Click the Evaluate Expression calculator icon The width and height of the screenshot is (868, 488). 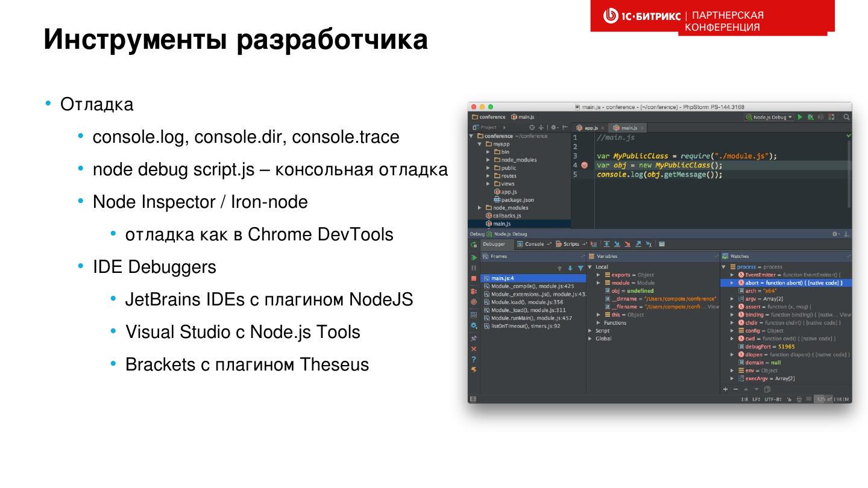click(x=661, y=244)
